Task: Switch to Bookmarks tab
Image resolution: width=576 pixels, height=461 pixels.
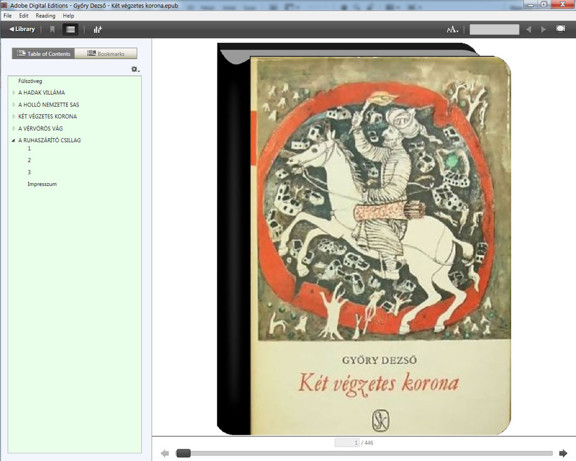Action: coord(106,53)
